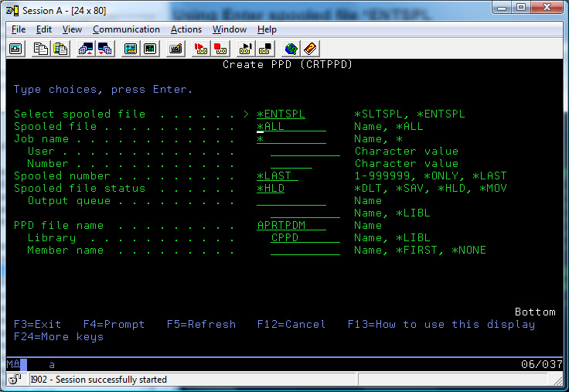Click the *SLTSPL, *ENTSPL choices text
This screenshot has height=392, width=569.
point(409,114)
